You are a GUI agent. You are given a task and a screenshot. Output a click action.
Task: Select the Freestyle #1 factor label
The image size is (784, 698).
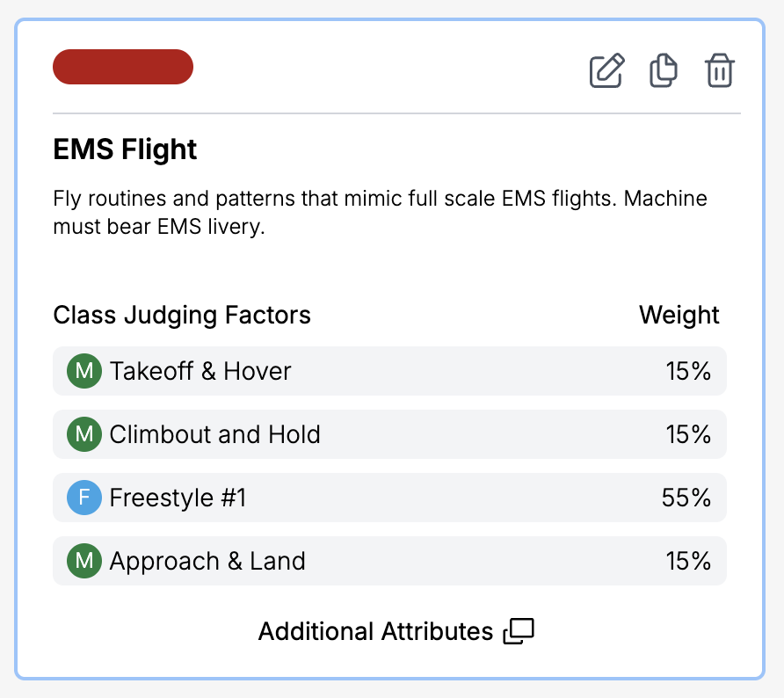[178, 498]
